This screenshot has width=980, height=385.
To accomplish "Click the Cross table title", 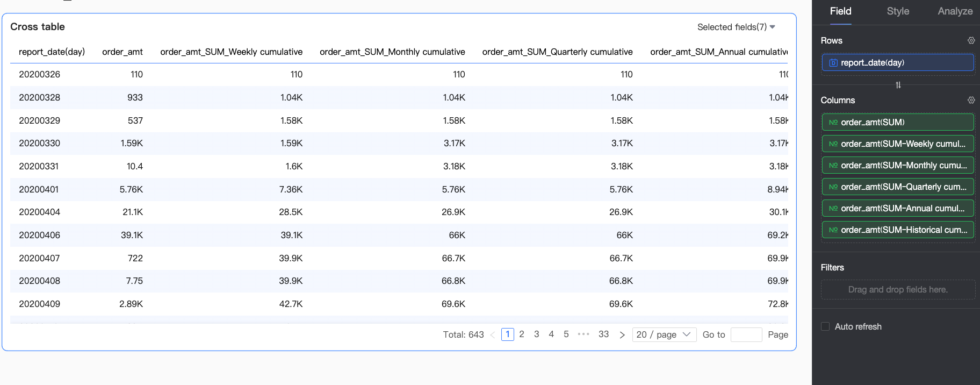I will tap(38, 27).
